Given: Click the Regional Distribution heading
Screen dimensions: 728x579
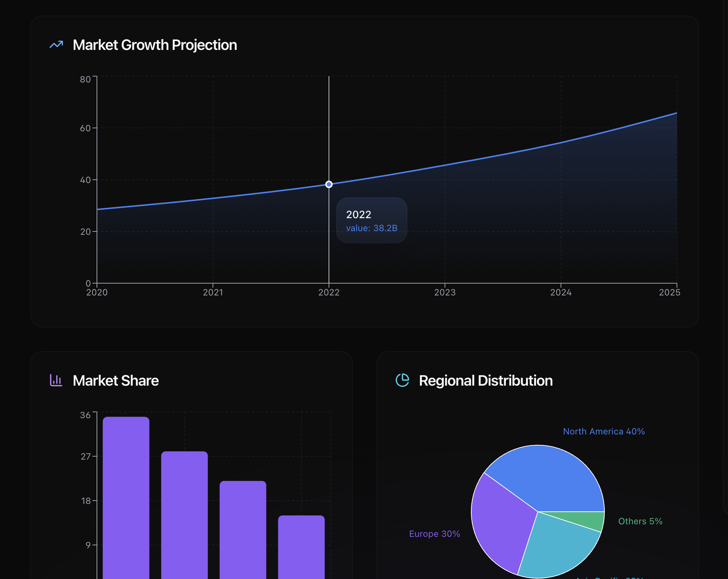Looking at the screenshot, I should coord(486,380).
